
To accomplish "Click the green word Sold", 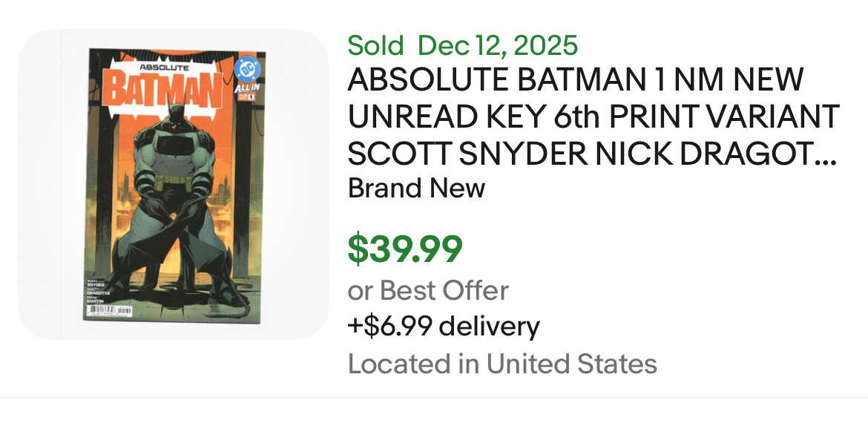I will pos(375,45).
